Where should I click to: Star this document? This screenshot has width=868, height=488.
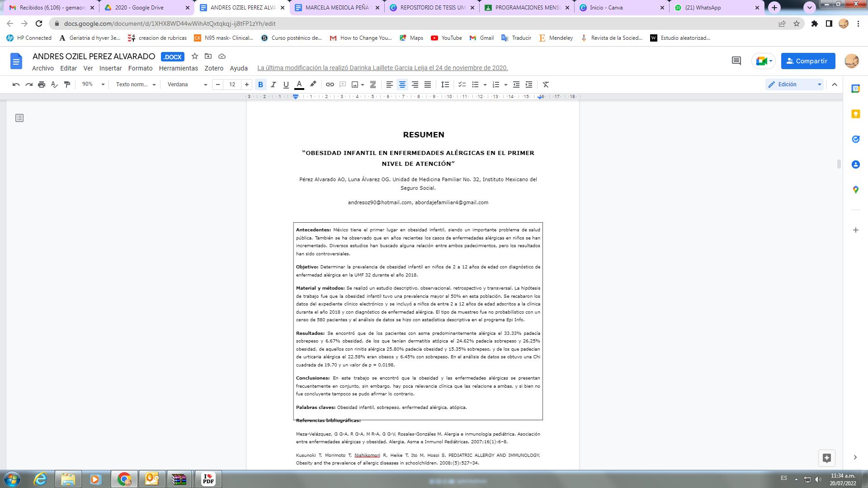(x=195, y=56)
